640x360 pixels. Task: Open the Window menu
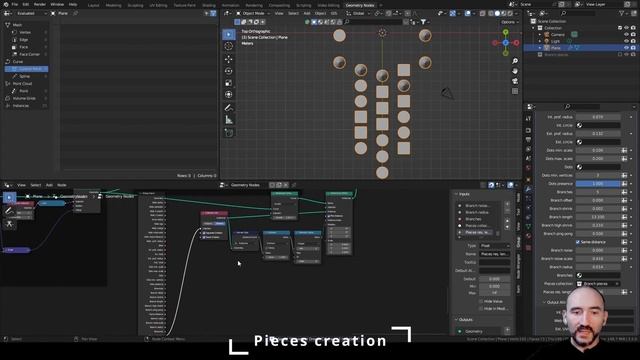point(57,4)
